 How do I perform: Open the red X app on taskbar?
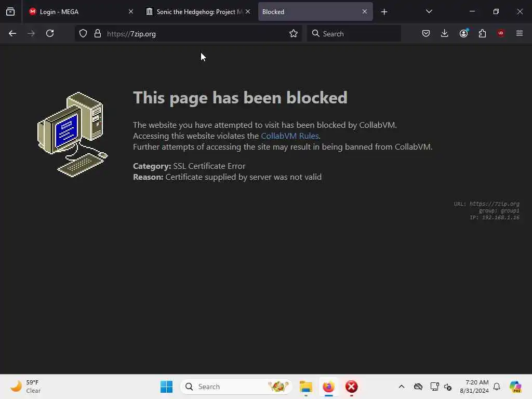(x=352, y=387)
